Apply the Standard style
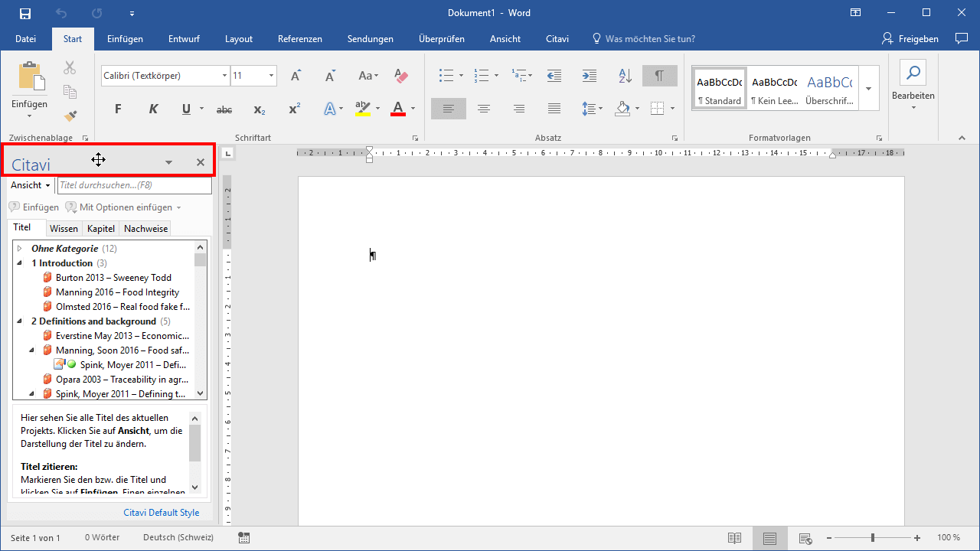The image size is (980, 551). [719, 88]
